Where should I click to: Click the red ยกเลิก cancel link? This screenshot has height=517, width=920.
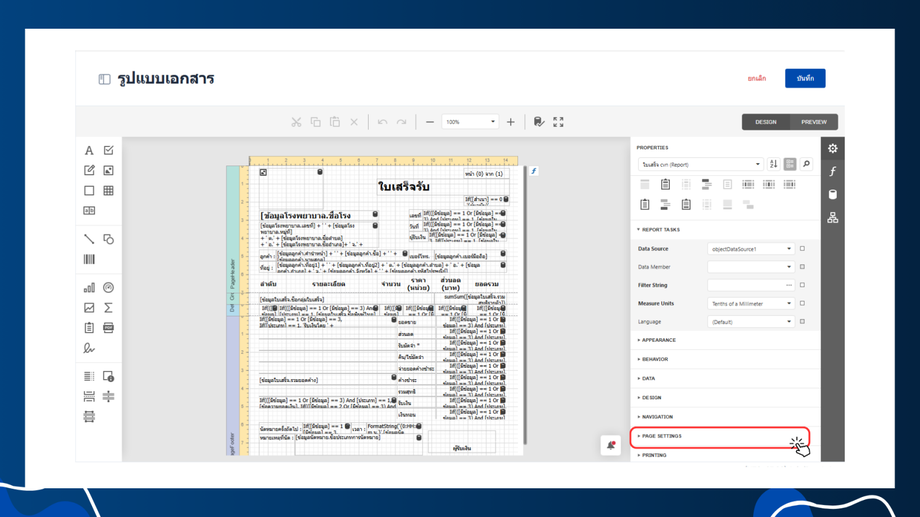pos(756,78)
